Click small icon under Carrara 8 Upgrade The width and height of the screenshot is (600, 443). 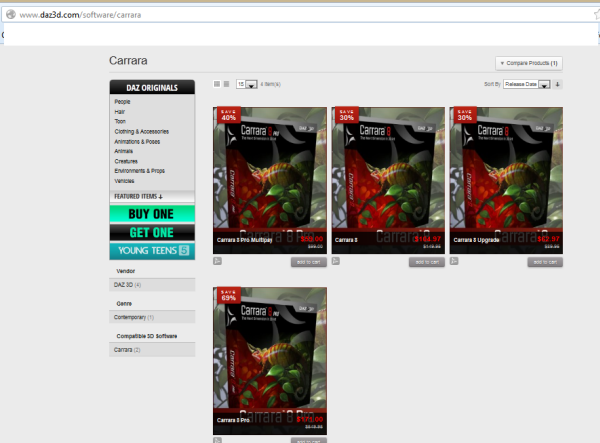pos(454,261)
